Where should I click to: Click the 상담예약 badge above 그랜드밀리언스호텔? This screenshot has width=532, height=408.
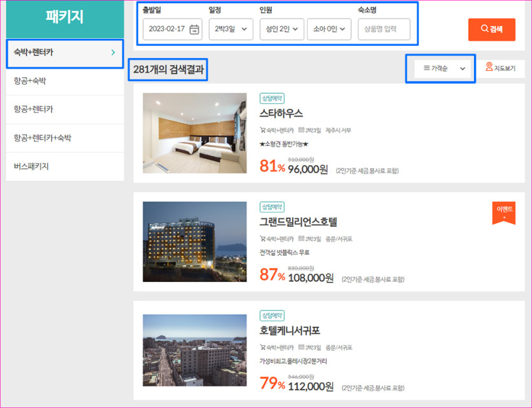(272, 207)
